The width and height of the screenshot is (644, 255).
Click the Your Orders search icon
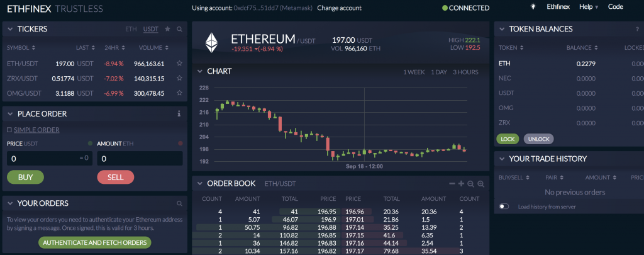pos(179,203)
